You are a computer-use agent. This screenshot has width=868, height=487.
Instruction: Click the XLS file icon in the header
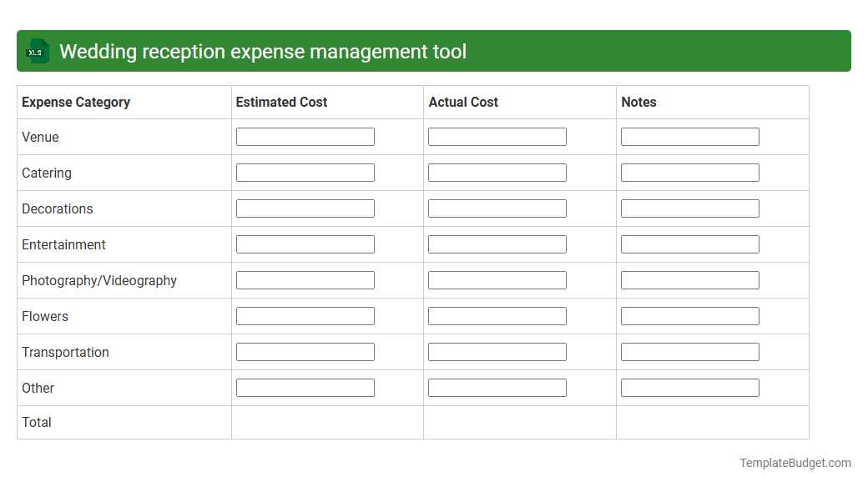[x=37, y=51]
